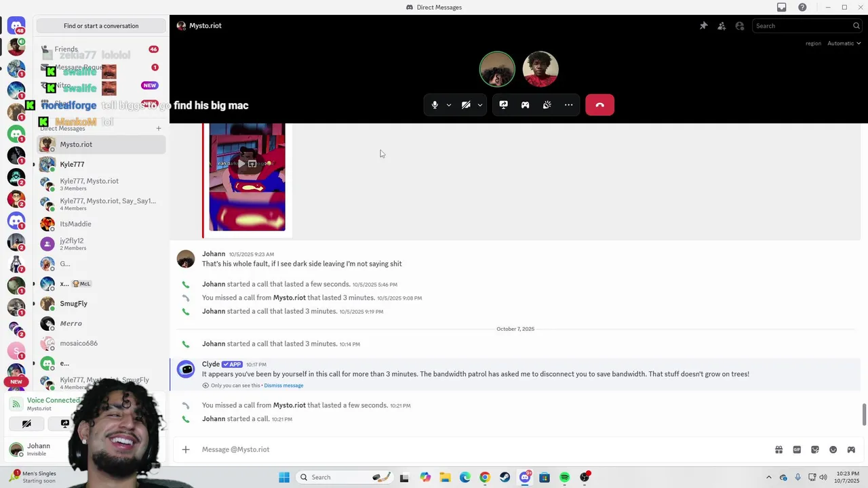Send a gift with the gift icon

[778, 449]
